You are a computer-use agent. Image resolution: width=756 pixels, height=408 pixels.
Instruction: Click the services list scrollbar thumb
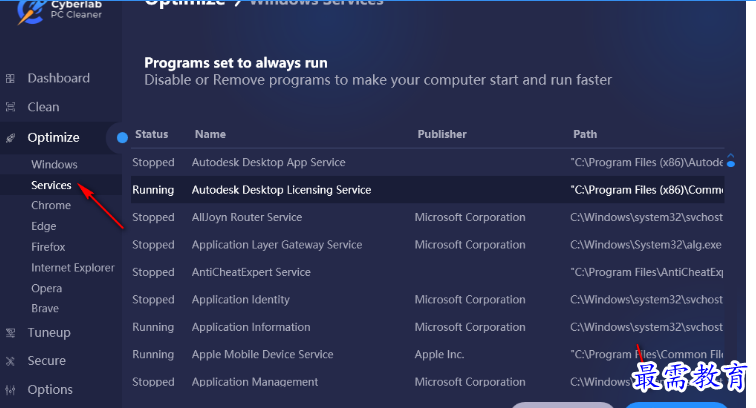tap(731, 160)
